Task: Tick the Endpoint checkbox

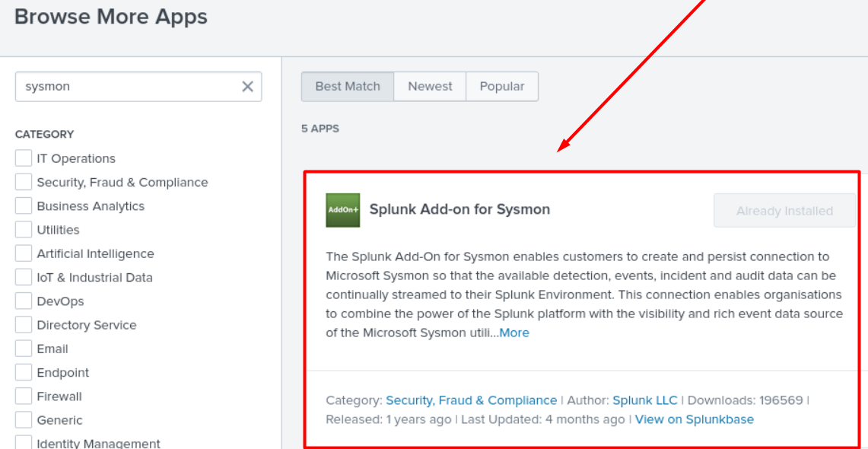Action: pyautogui.click(x=24, y=373)
